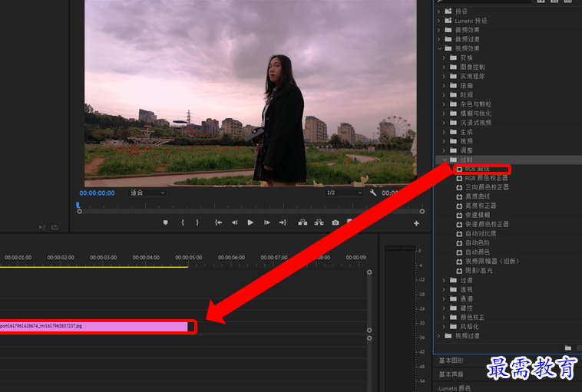Expand the 风格化 folder
Viewport: 582px width, 392px height.
pos(445,327)
